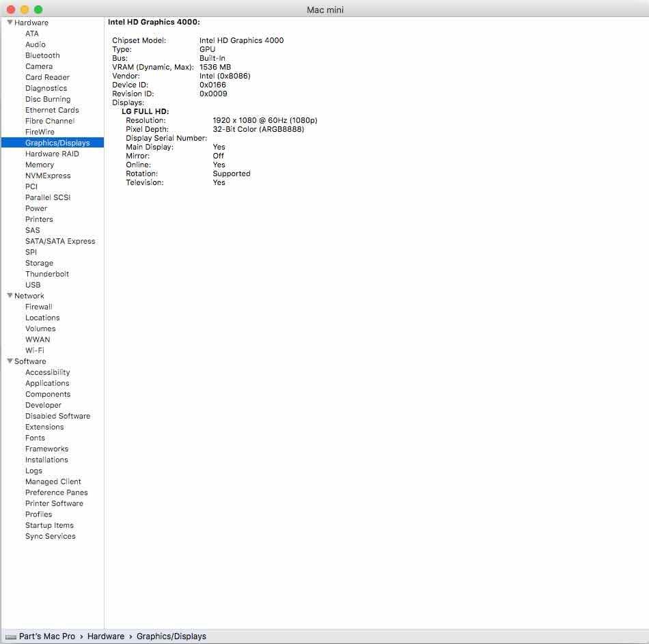
Task: Open the Bluetooth hardware entry
Action: coord(42,55)
